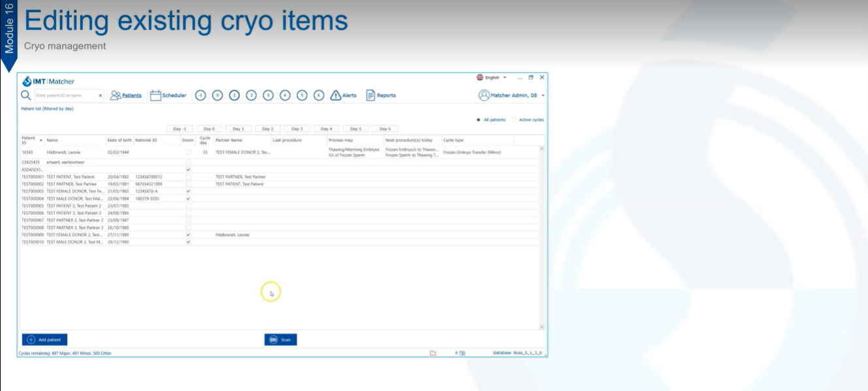The width and height of the screenshot is (868, 391).
Task: Toggle Donor checkbox for Hildbrandt, Leonie
Action: coord(188,152)
